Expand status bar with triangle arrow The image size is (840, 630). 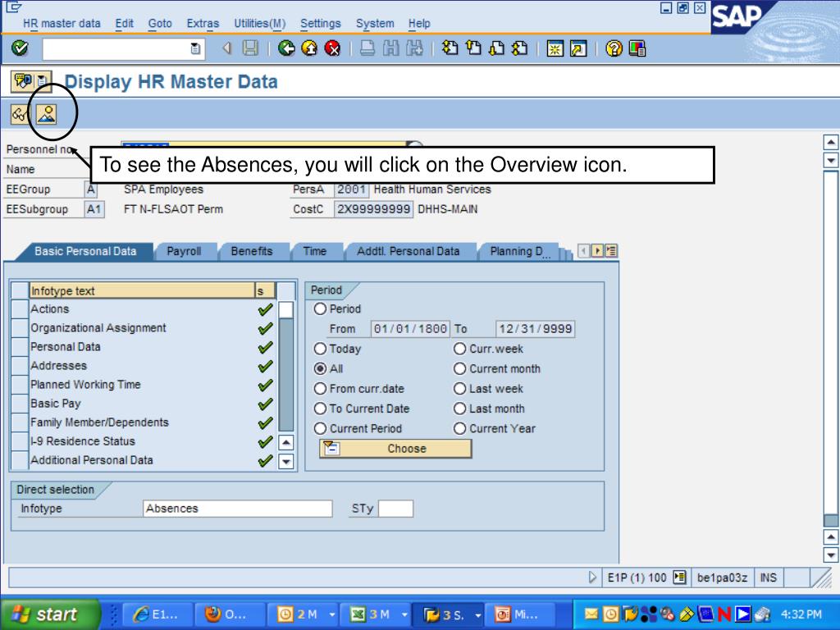(592, 577)
